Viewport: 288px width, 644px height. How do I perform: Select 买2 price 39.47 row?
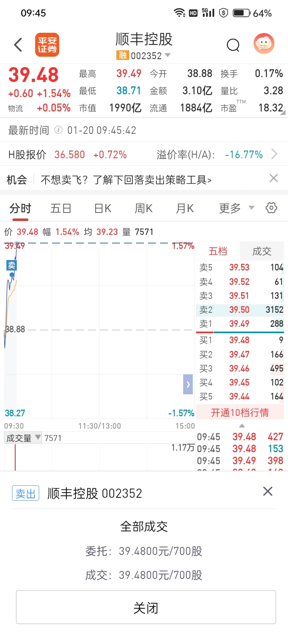pyautogui.click(x=240, y=354)
